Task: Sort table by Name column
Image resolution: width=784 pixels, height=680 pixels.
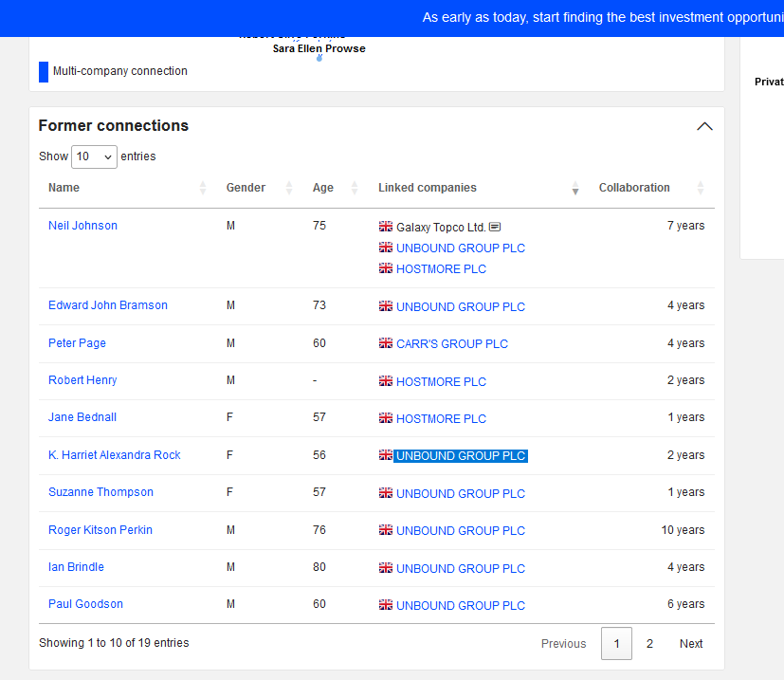Action: click(x=203, y=188)
